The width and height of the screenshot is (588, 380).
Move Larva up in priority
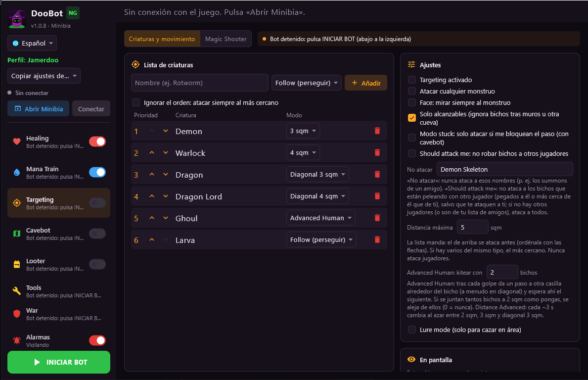152,239
